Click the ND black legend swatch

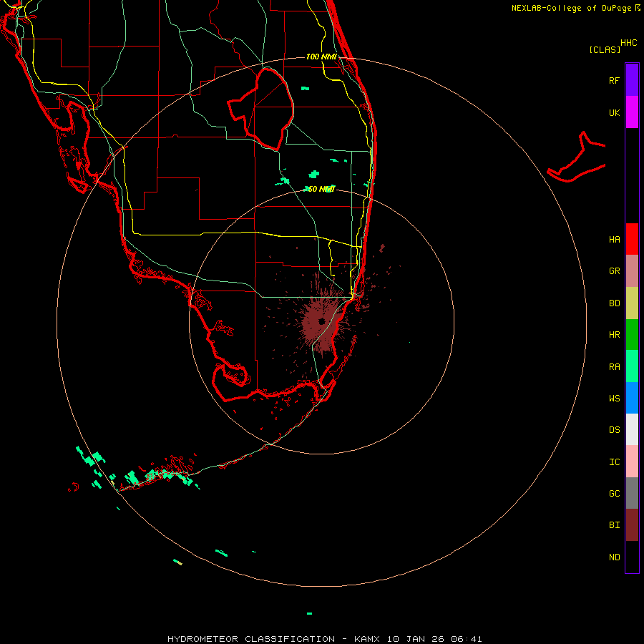[632, 557]
